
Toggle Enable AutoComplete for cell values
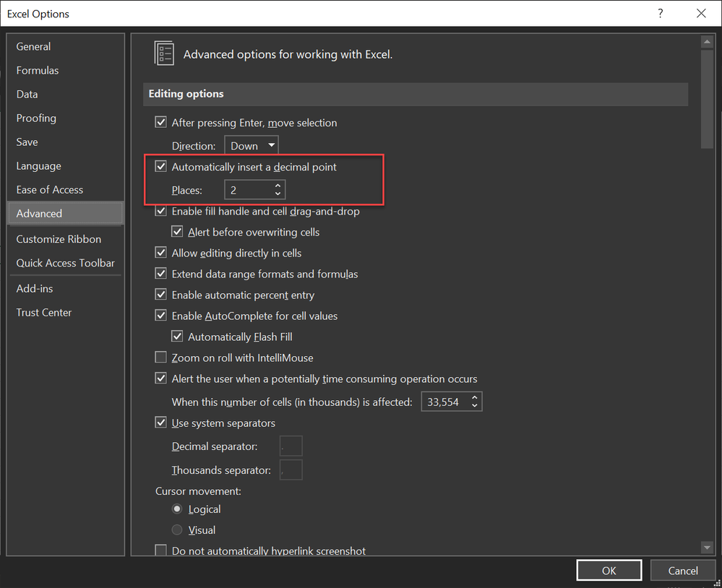coord(160,316)
